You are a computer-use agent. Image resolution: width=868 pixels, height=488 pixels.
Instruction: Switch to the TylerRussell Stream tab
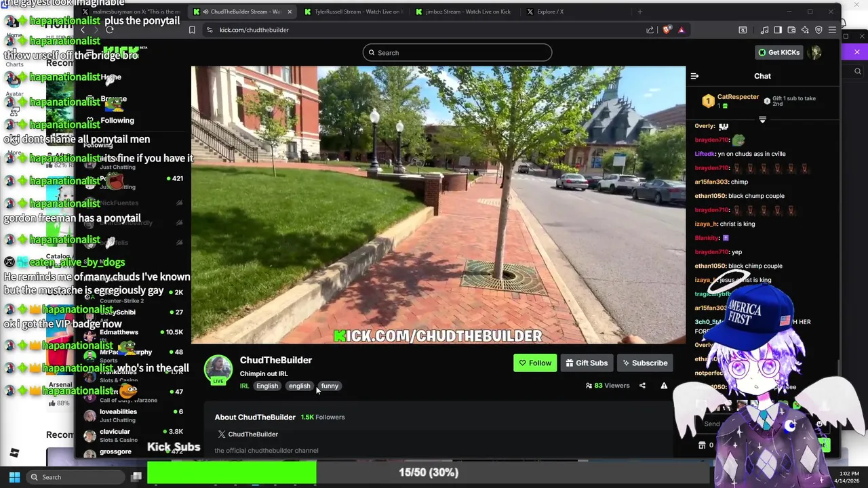click(353, 12)
